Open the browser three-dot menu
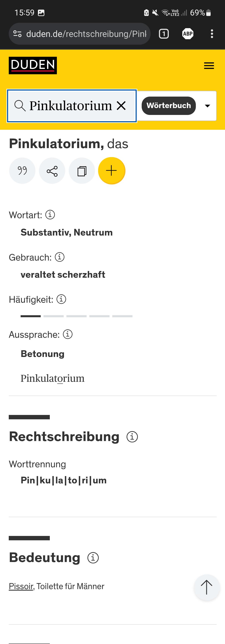Viewport: 225px width, 644px height. 212,34
